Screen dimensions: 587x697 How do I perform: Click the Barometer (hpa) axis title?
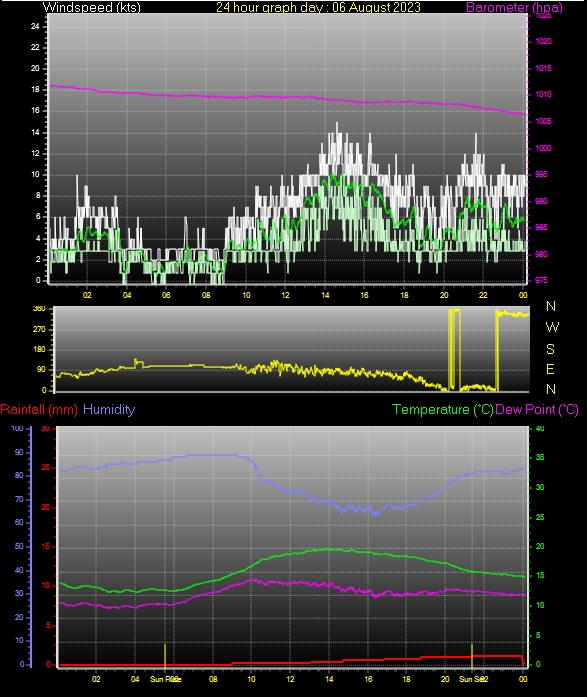[514, 8]
